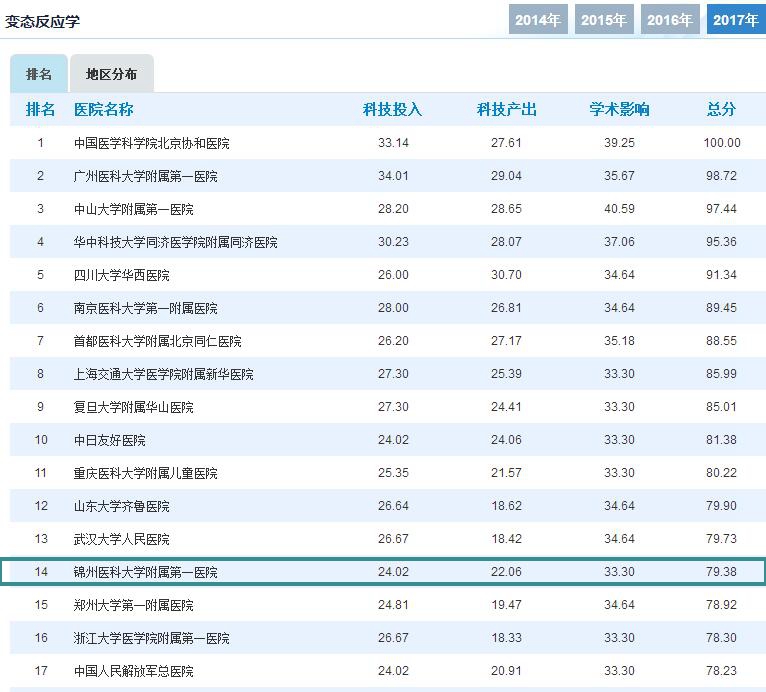Click 科技产出 value 20.91
The height and width of the screenshot is (692, 766).
(507, 671)
